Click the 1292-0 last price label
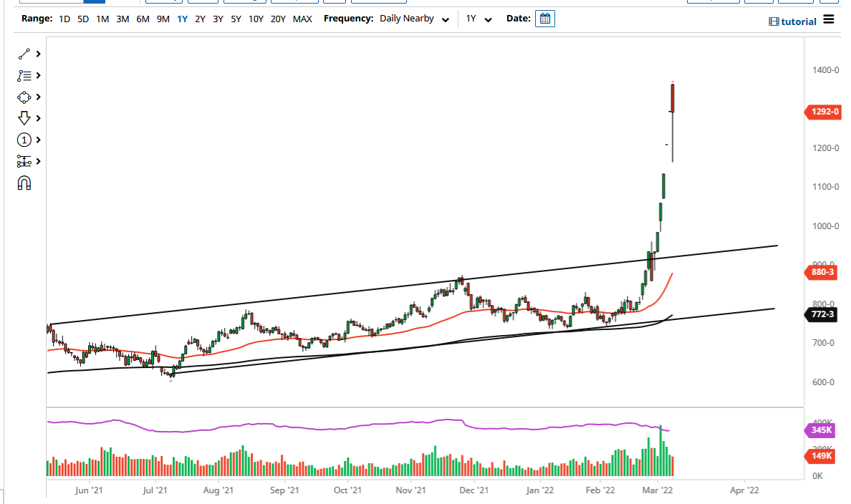This screenshot has width=851, height=504. click(822, 112)
